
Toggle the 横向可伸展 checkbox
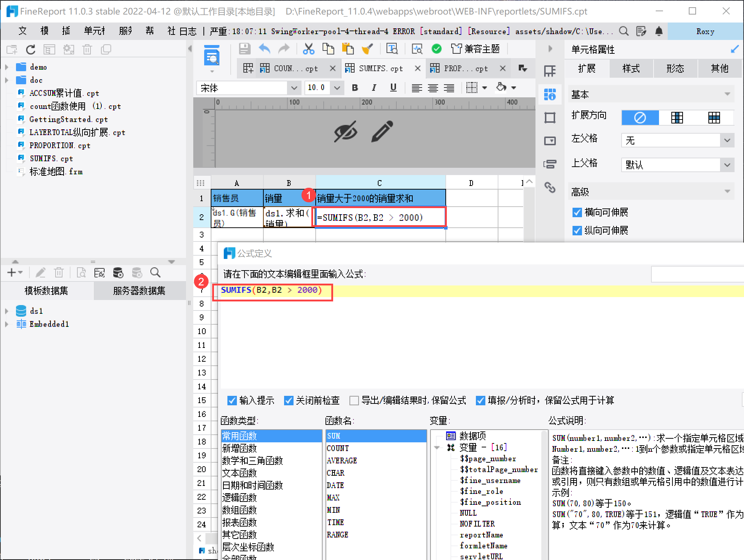pyautogui.click(x=577, y=212)
